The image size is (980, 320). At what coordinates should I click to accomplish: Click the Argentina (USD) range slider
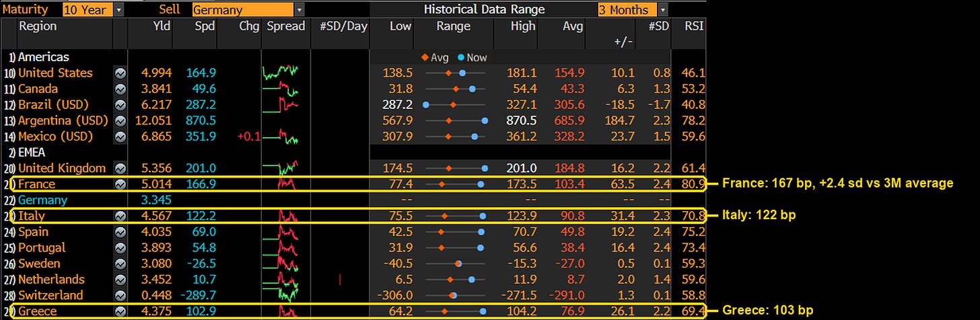point(455,121)
